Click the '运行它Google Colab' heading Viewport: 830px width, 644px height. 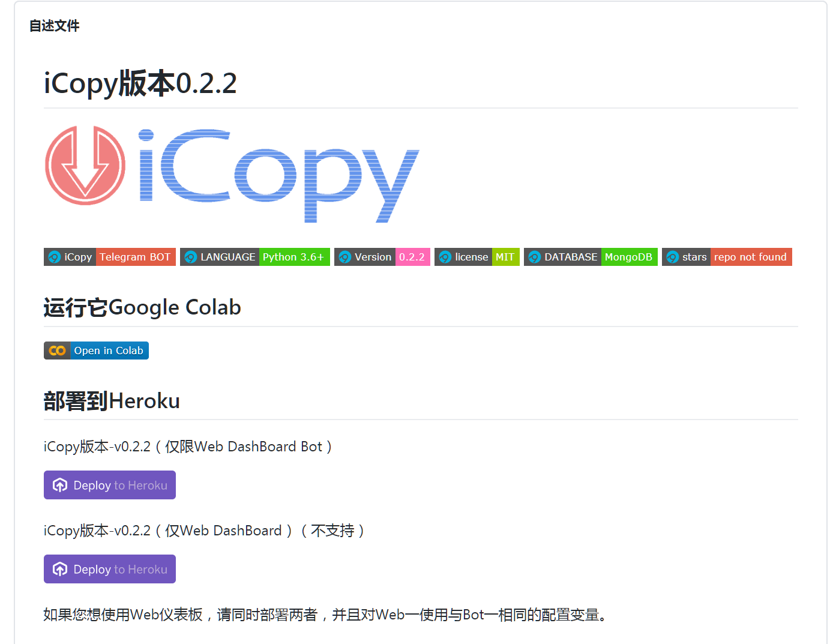point(142,307)
